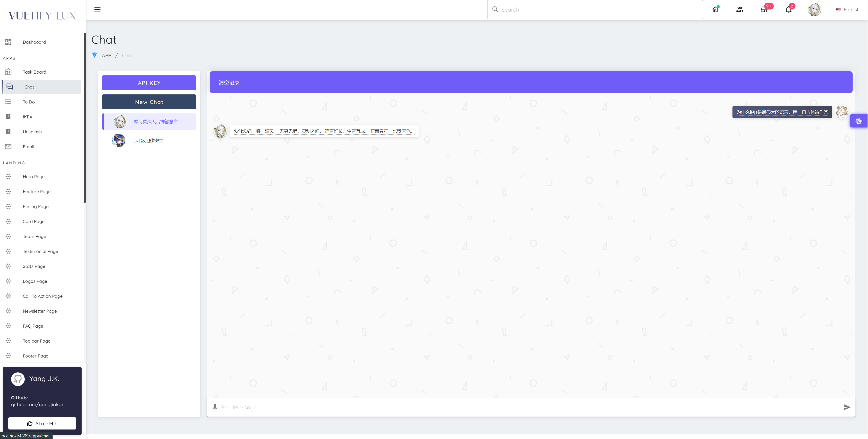
Task: Click the sidebar vertical scrollbar
Action: 85,118
